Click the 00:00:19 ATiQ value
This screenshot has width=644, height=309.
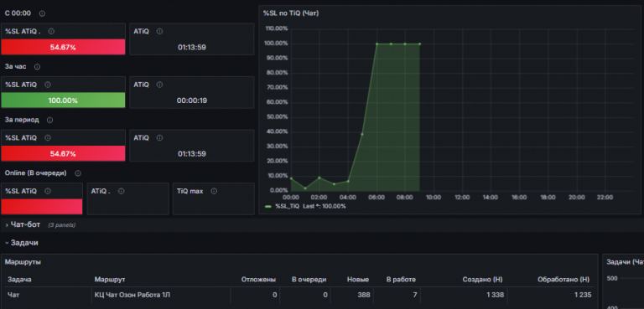(x=192, y=100)
